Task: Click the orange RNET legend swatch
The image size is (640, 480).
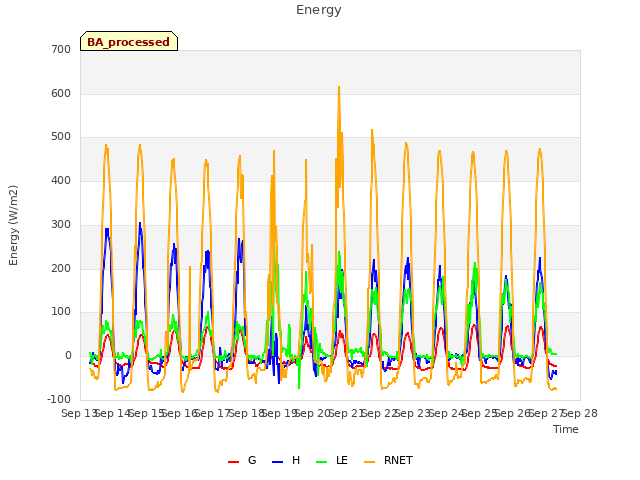Action: pos(369,462)
